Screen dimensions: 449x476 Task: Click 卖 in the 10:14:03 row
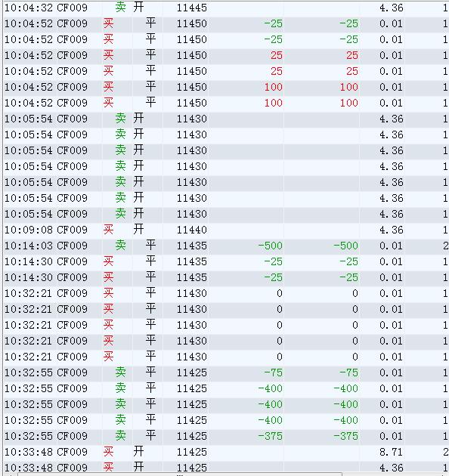click(x=120, y=246)
